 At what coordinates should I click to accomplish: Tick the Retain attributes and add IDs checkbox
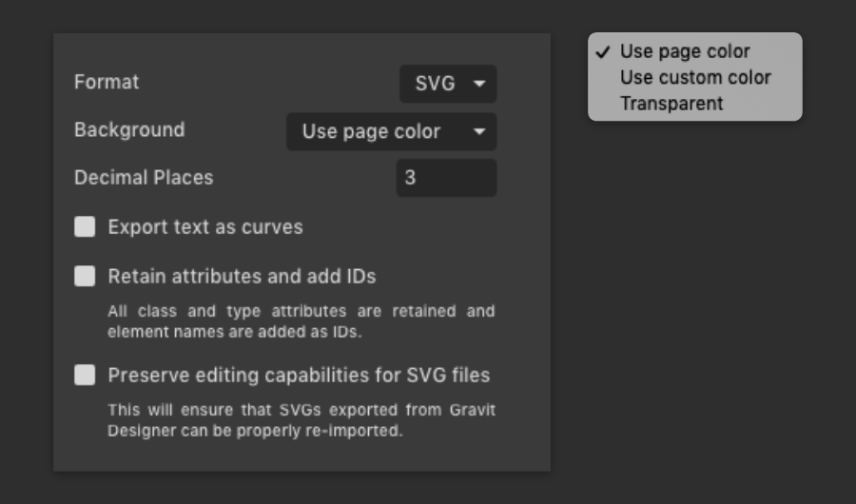click(86, 277)
